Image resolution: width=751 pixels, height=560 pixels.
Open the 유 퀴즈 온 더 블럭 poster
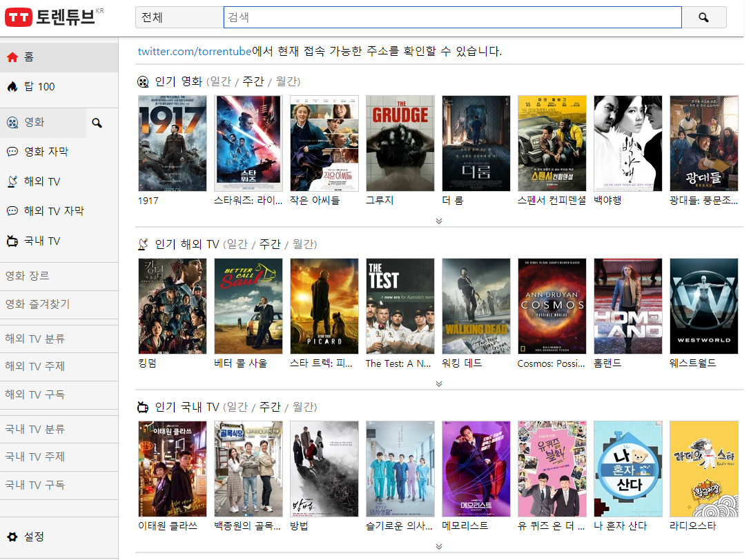point(552,468)
